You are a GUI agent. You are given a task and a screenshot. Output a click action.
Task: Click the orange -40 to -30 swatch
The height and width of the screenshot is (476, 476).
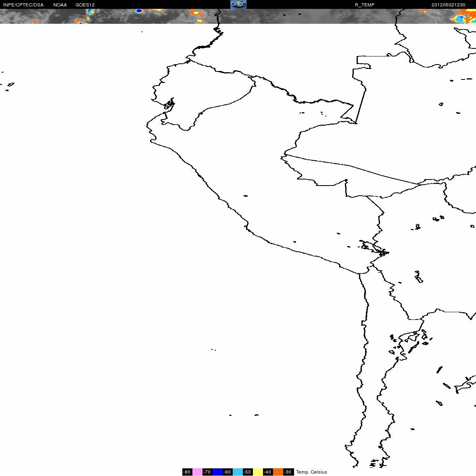[x=278, y=472]
